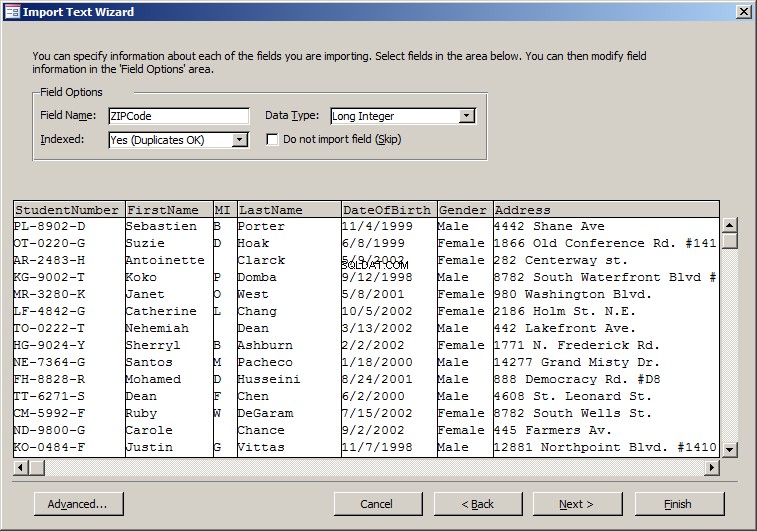This screenshot has height=531, width=757.
Task: Click student number MR-3280-K
Action: tap(50, 294)
